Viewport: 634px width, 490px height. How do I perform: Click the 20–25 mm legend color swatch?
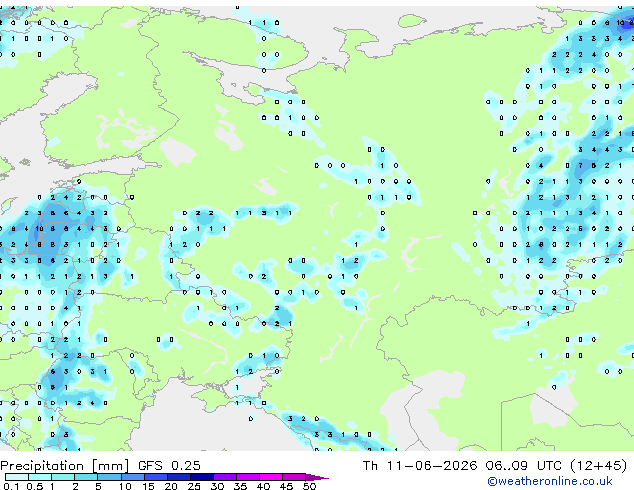pyautogui.click(x=179, y=477)
